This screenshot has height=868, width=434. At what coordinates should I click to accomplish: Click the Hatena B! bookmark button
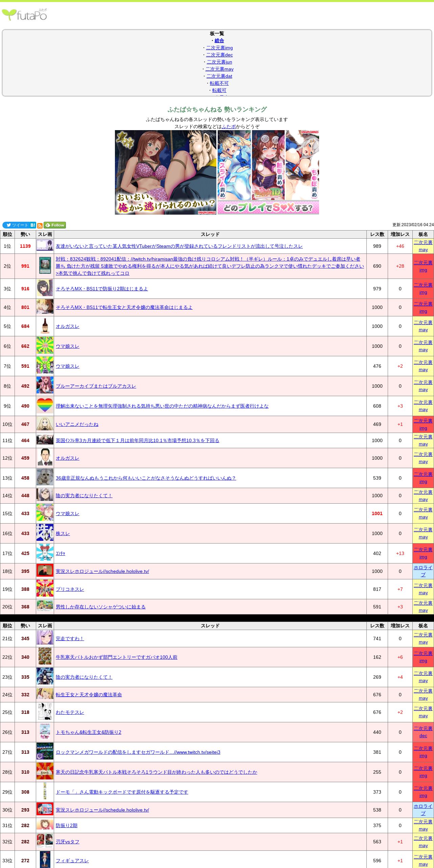[33, 225]
